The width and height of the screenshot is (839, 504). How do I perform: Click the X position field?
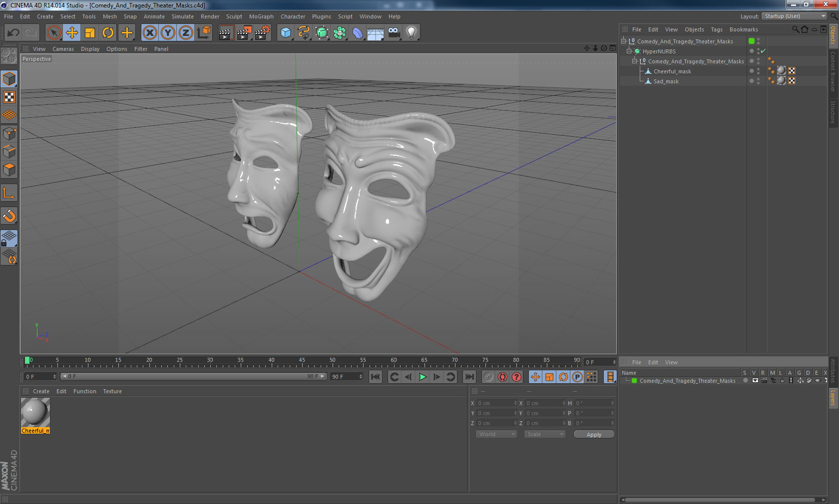496,403
